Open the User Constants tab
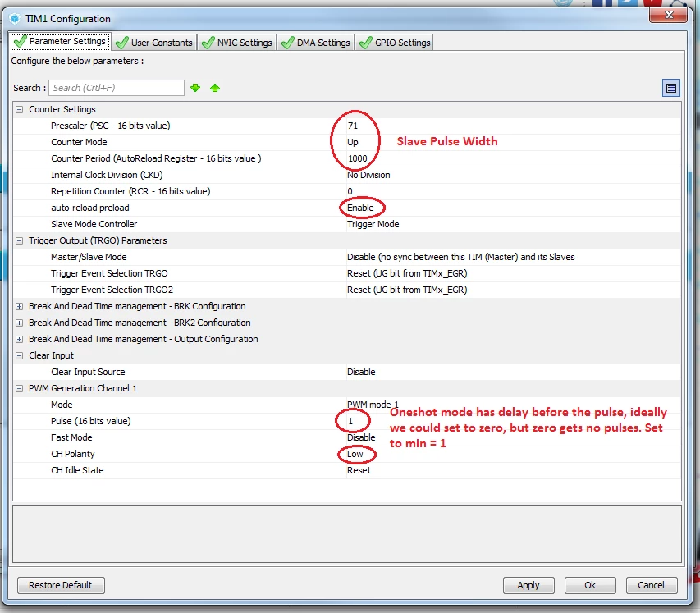Viewport: 700px width, 613px height. click(154, 43)
